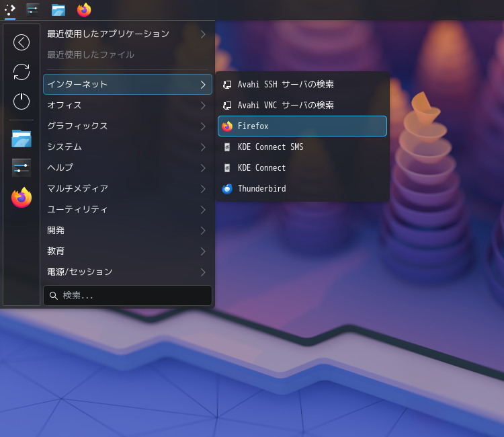This screenshot has height=437, width=504.
Task: Expand chevron next to オフィス
Action: [203, 106]
